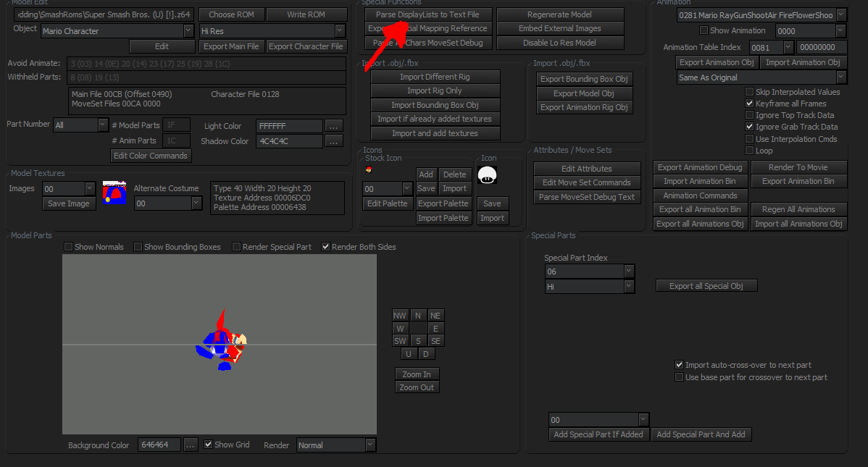Click the Shadow Color value field
The height and width of the screenshot is (467, 868).
point(290,141)
